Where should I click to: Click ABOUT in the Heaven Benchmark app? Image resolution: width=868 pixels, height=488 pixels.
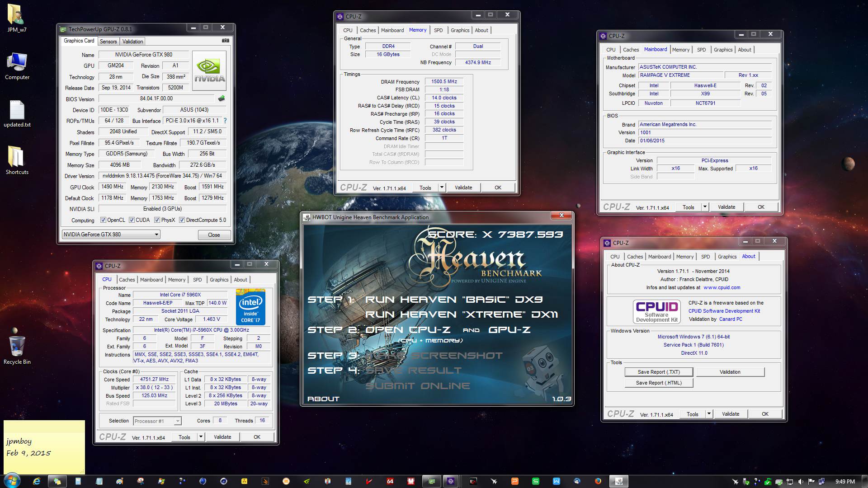click(323, 399)
